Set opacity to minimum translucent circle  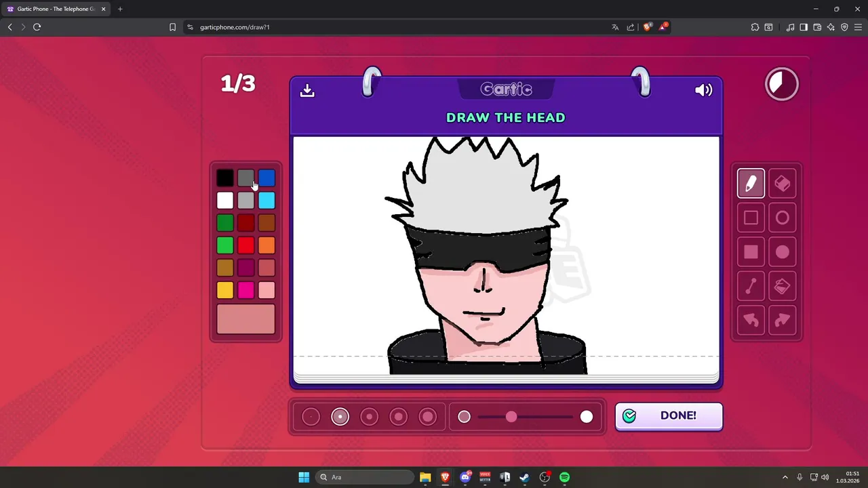pyautogui.click(x=464, y=417)
